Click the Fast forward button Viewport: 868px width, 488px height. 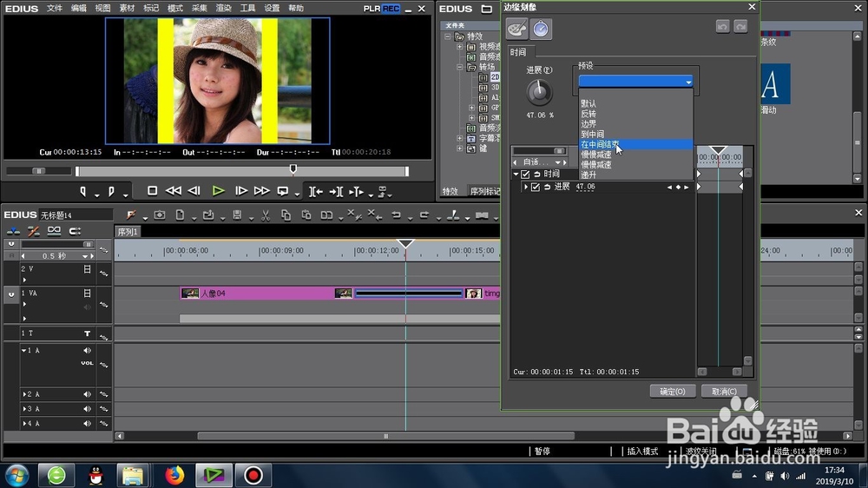click(262, 191)
